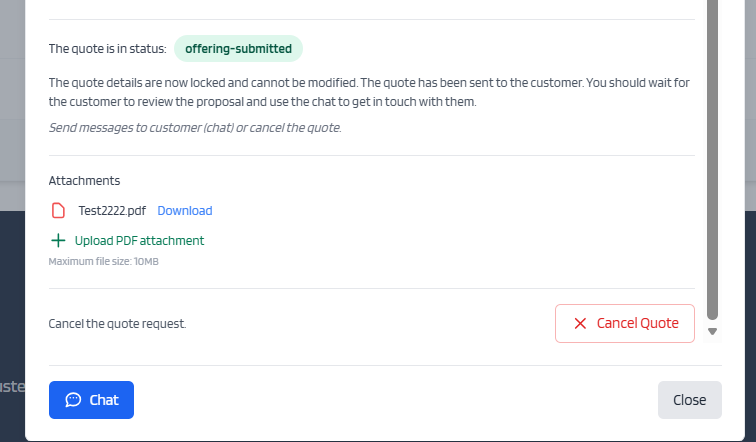Select the Test2222.pdf file name

[x=112, y=211]
